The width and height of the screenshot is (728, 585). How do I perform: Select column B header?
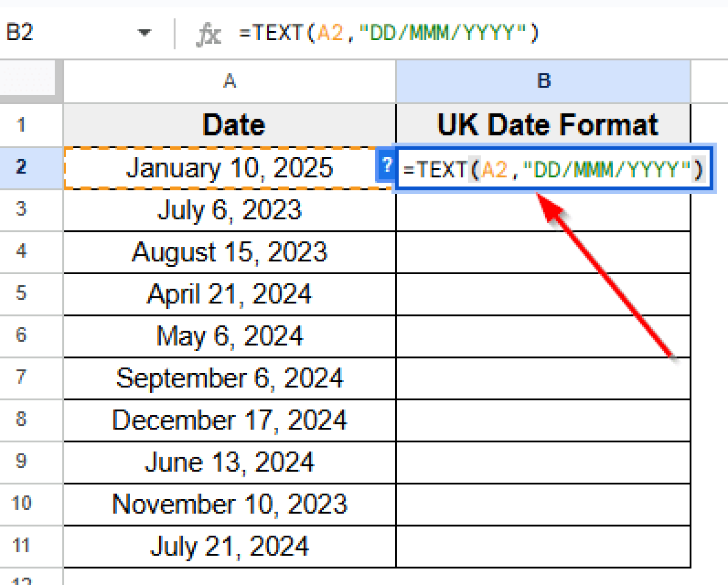pyautogui.click(x=543, y=81)
